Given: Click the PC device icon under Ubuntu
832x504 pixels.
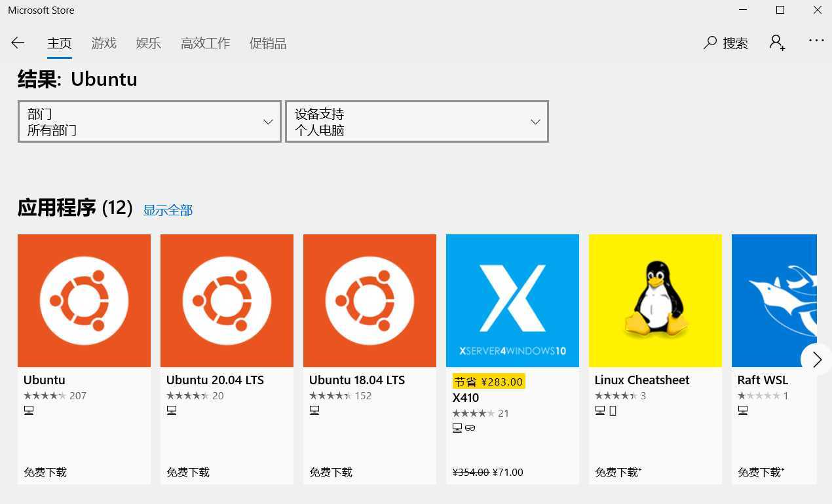Looking at the screenshot, I should tap(29, 410).
